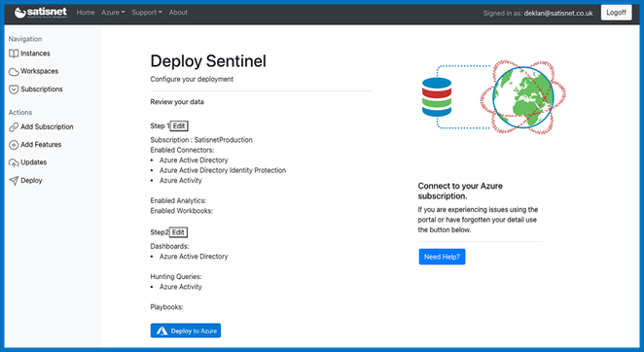Click the Instances book icon

pos(14,53)
